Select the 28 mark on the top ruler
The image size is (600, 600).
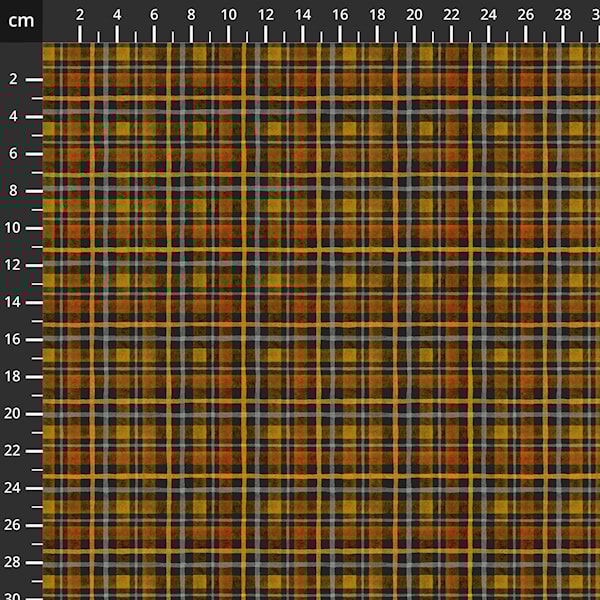point(562,15)
